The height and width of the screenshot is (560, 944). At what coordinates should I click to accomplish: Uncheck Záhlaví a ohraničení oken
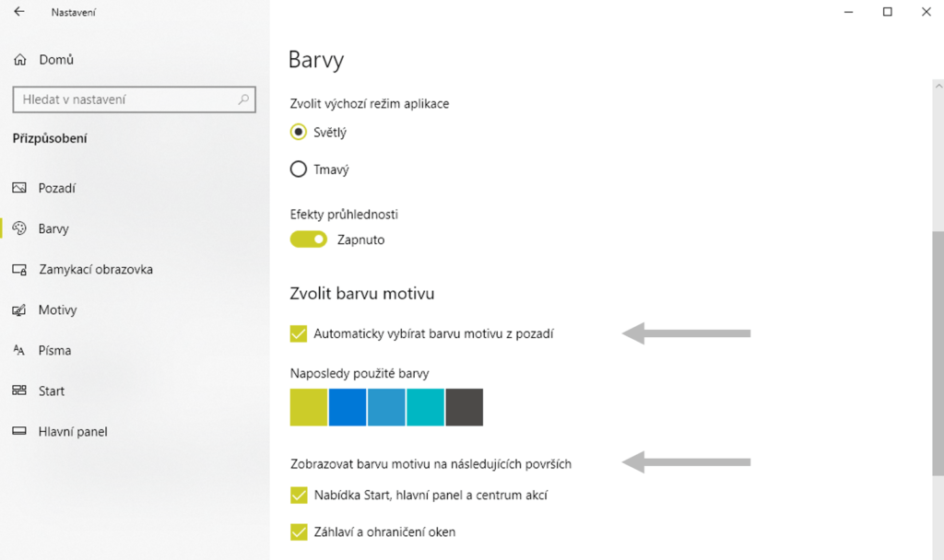click(299, 531)
